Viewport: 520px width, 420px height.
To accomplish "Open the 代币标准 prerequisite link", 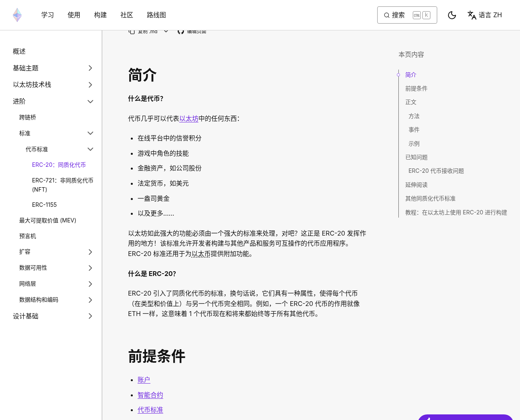I will pos(150,410).
